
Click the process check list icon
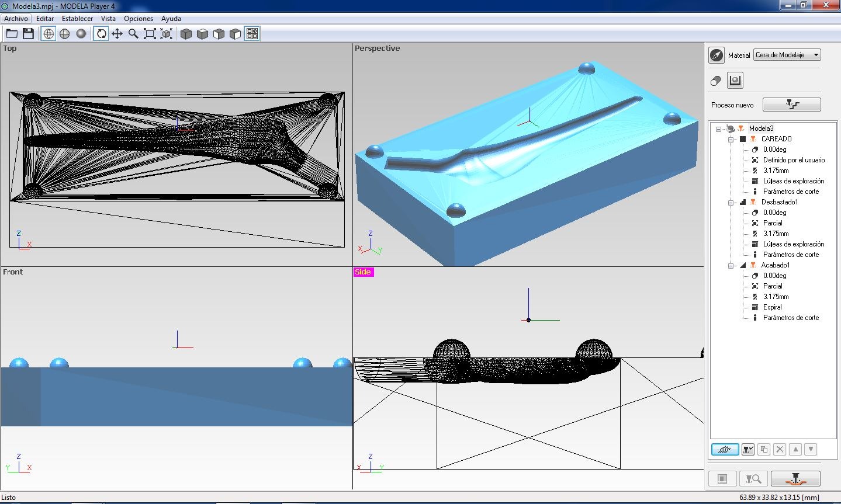click(x=748, y=450)
